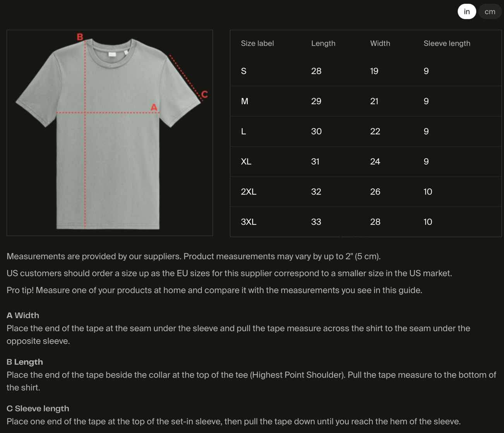Select the XL size row label
Screen dimensions: 504x433
246,162
